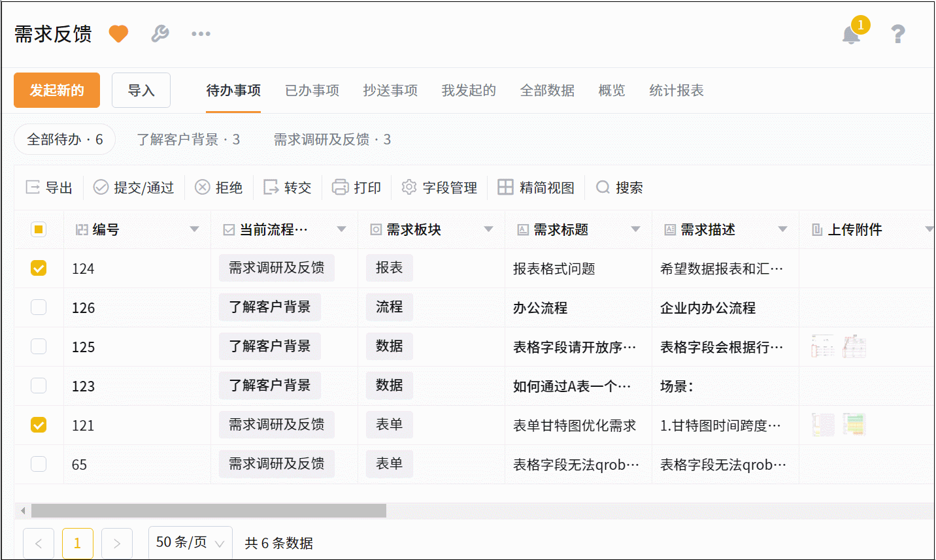Screen dimensions: 936x560
Task: Open the wrench settings icon
Action: [x=160, y=33]
